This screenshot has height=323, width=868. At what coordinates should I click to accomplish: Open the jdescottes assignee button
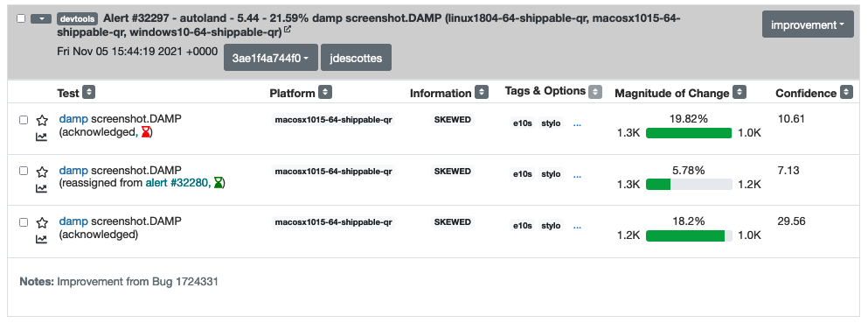(356, 58)
